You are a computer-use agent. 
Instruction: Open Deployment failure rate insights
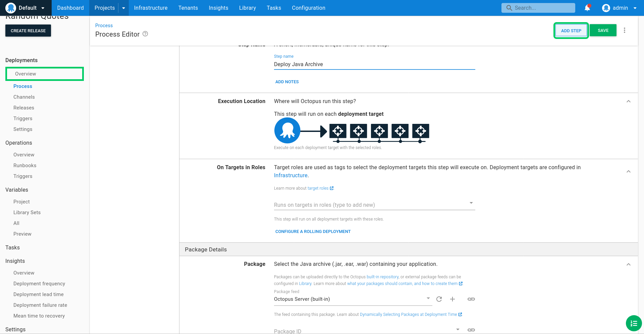(x=40, y=305)
